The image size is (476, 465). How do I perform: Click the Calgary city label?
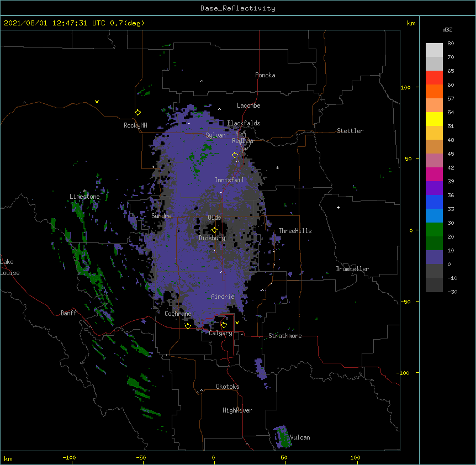[220, 333]
